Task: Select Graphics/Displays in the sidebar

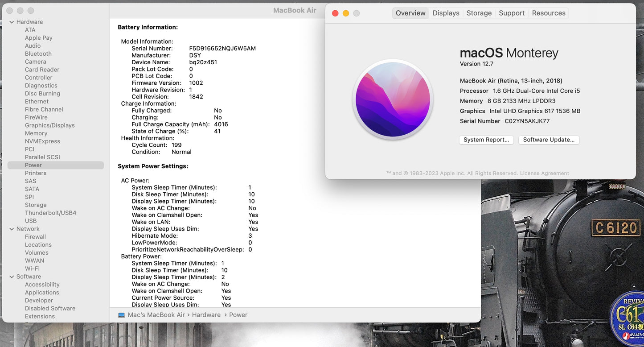Action: tap(49, 125)
